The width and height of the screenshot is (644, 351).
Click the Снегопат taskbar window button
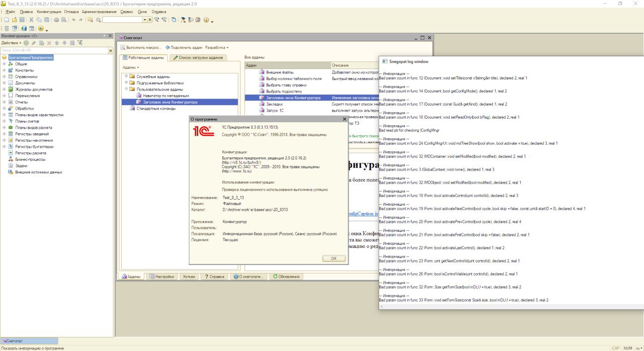point(29,341)
